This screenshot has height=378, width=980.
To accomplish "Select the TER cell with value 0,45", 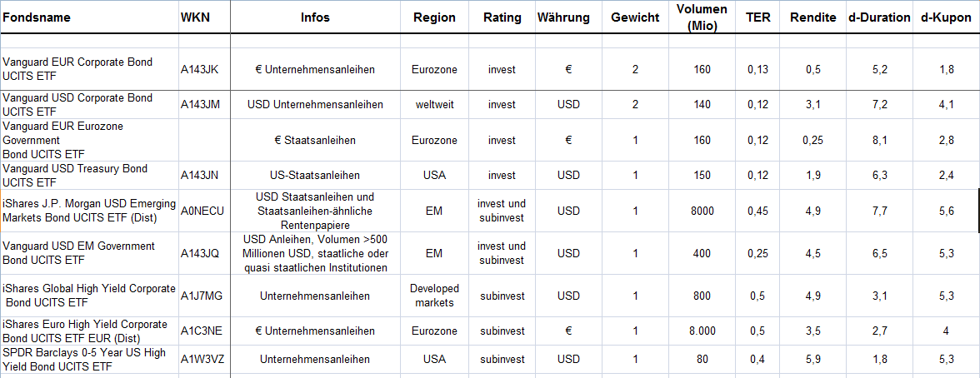I will pyautogui.click(x=757, y=211).
